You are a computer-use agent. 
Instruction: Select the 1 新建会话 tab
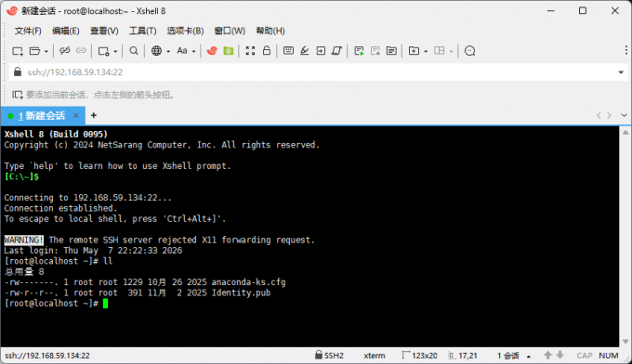42,116
